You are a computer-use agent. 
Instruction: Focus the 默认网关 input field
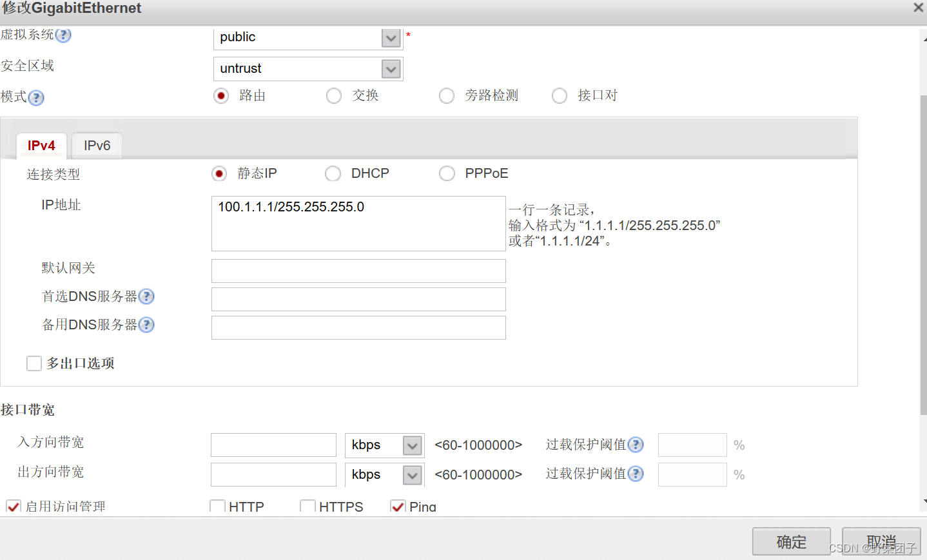click(358, 271)
